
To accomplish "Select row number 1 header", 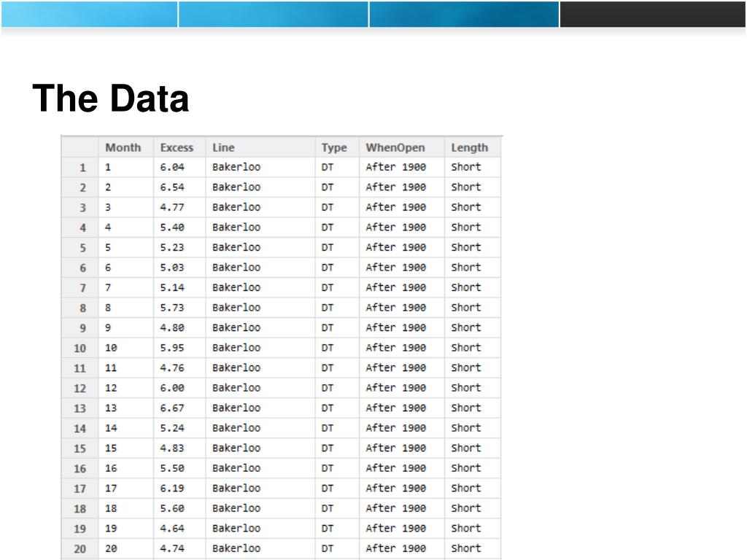I will [80, 167].
